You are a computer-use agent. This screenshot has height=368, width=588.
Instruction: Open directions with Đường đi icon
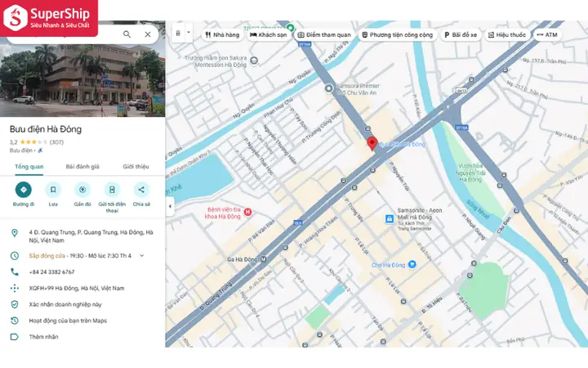coord(24,190)
